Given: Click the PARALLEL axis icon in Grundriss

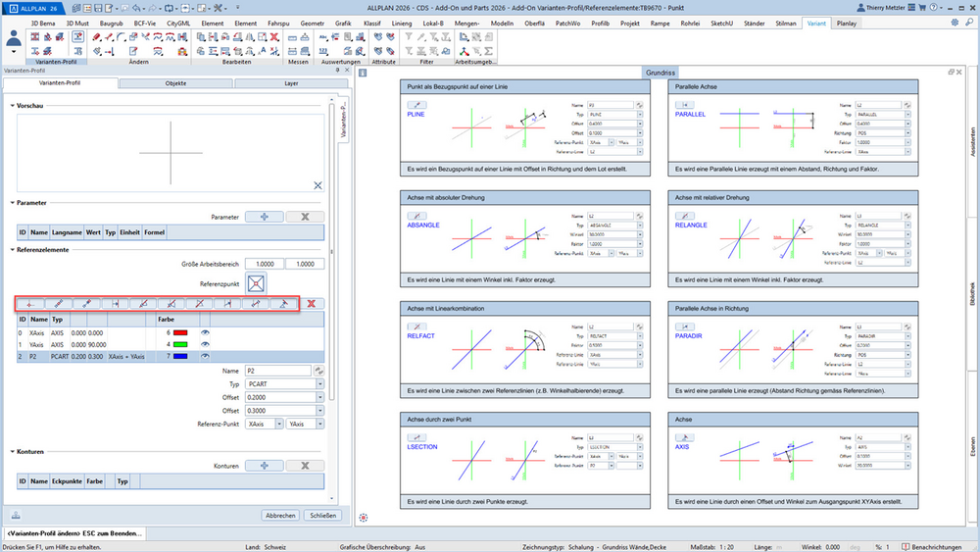Looking at the screenshot, I should [684, 105].
